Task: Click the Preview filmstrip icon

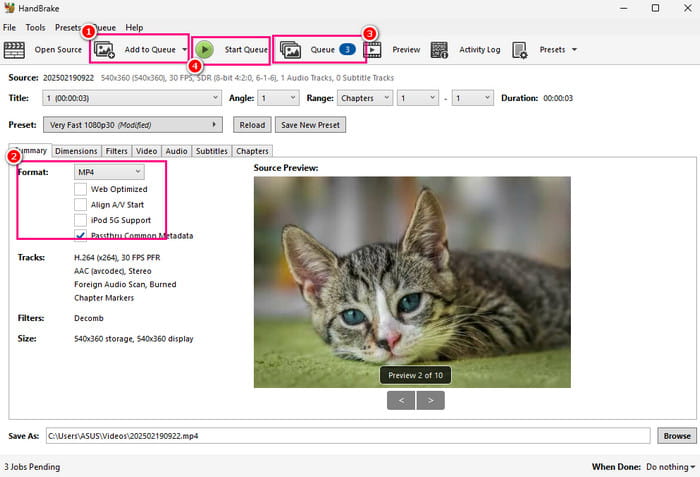Action: point(373,50)
